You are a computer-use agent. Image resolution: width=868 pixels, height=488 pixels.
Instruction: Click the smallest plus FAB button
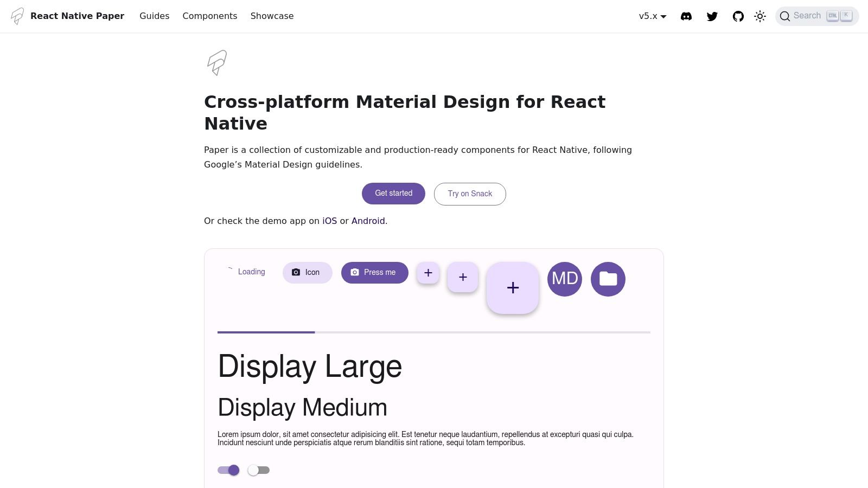(428, 273)
